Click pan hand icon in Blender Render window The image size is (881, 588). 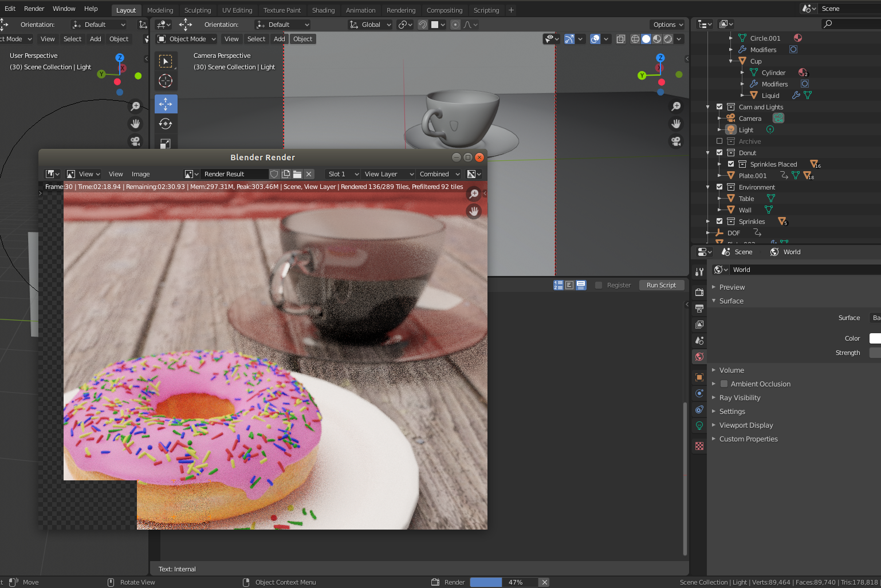[x=474, y=211]
